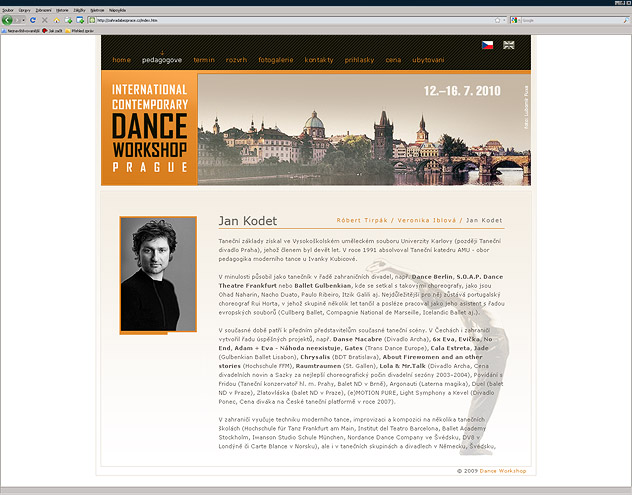
Task: Go to the home nav link
Action: click(x=121, y=60)
